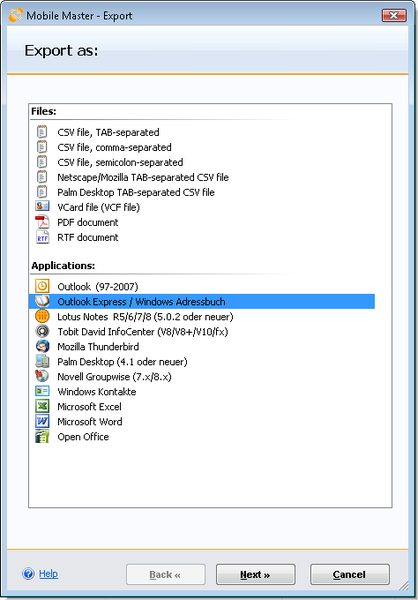This screenshot has height=600, width=418.
Task: Select CSV file, semicolon-separated option
Action: tap(120, 162)
